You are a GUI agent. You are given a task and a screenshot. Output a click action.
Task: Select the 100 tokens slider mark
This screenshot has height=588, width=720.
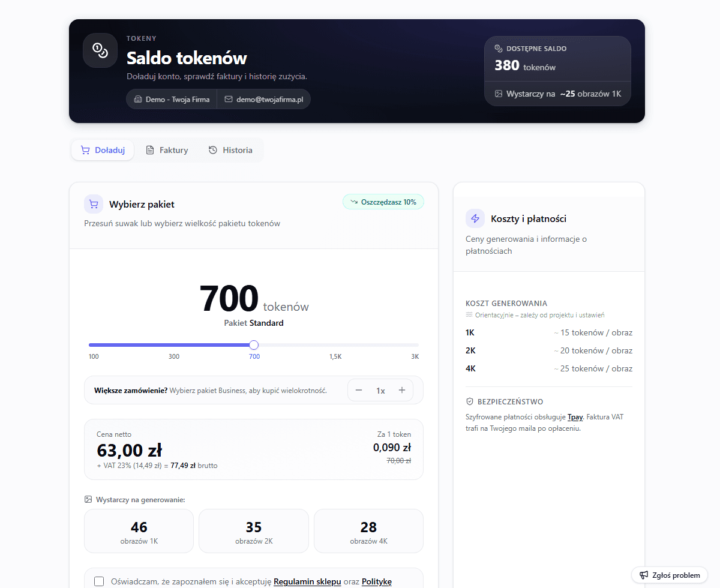[94, 356]
